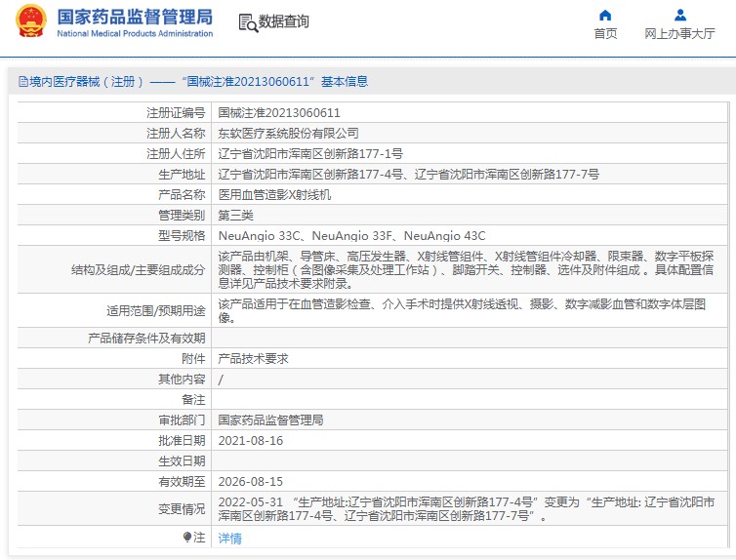Image resolution: width=736 pixels, height=560 pixels.
Task: Open 数据查询 page
Action: [283, 21]
